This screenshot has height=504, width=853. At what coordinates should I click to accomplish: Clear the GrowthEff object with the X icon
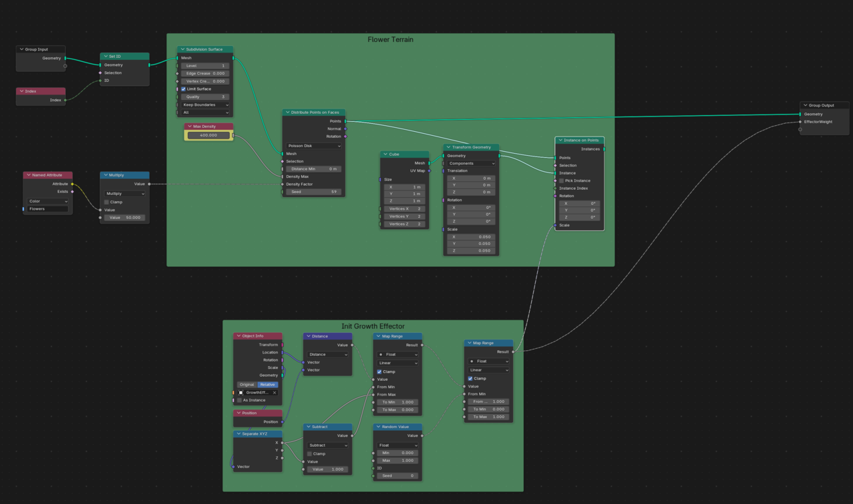click(x=274, y=393)
